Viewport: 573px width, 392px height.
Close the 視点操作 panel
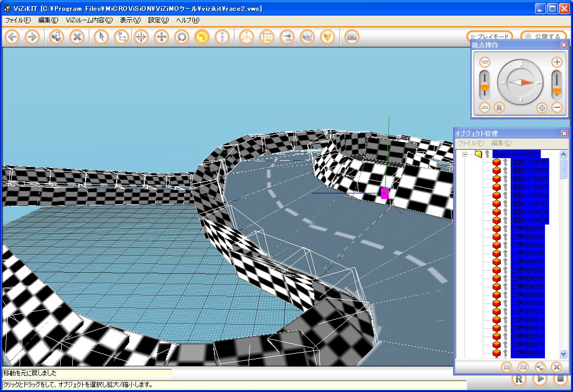pyautogui.click(x=564, y=45)
